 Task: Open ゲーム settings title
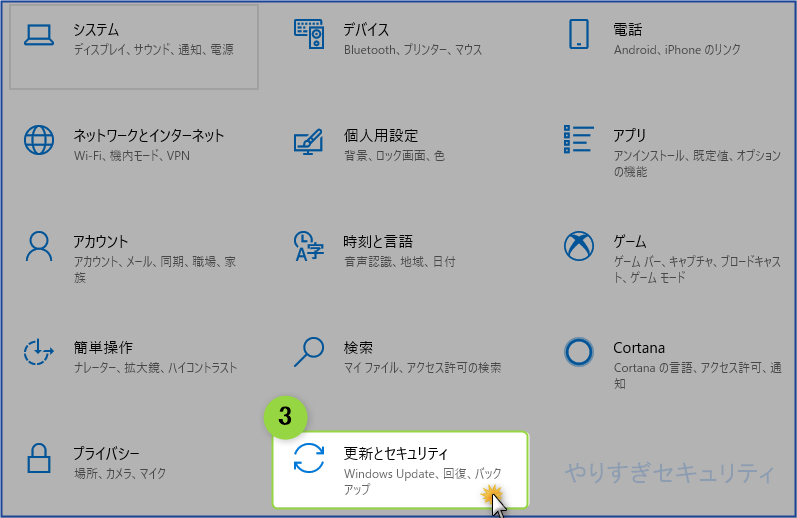pos(630,241)
